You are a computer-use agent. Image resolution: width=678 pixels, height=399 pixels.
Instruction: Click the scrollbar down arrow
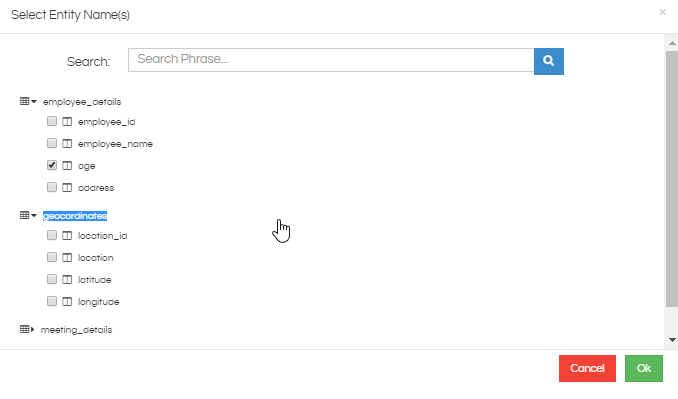pyautogui.click(x=672, y=340)
